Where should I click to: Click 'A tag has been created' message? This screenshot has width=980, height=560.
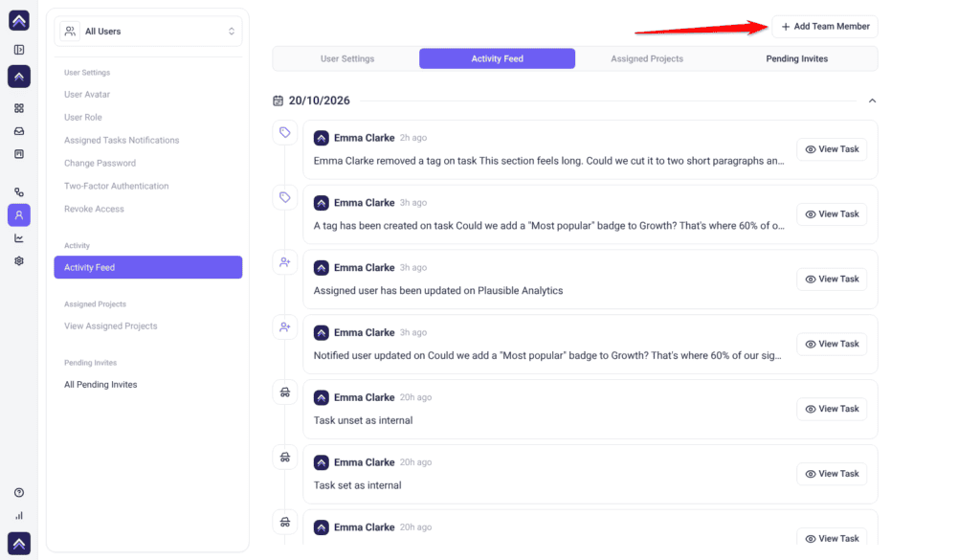click(x=548, y=226)
